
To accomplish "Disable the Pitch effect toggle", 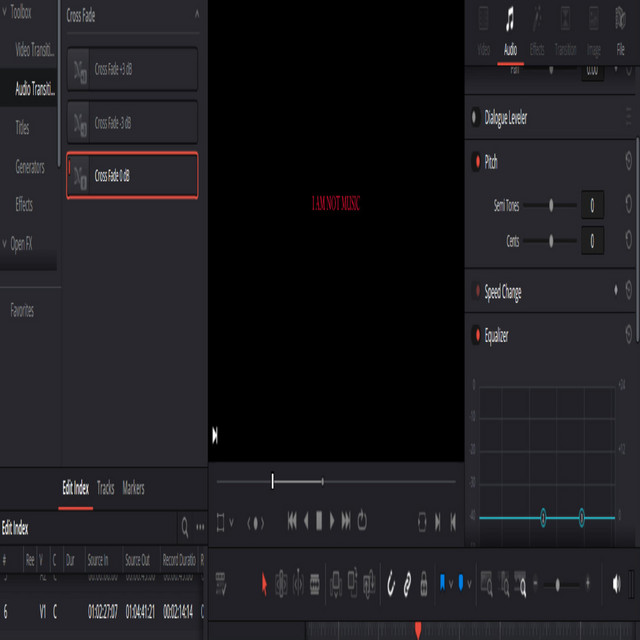I will click(476, 162).
